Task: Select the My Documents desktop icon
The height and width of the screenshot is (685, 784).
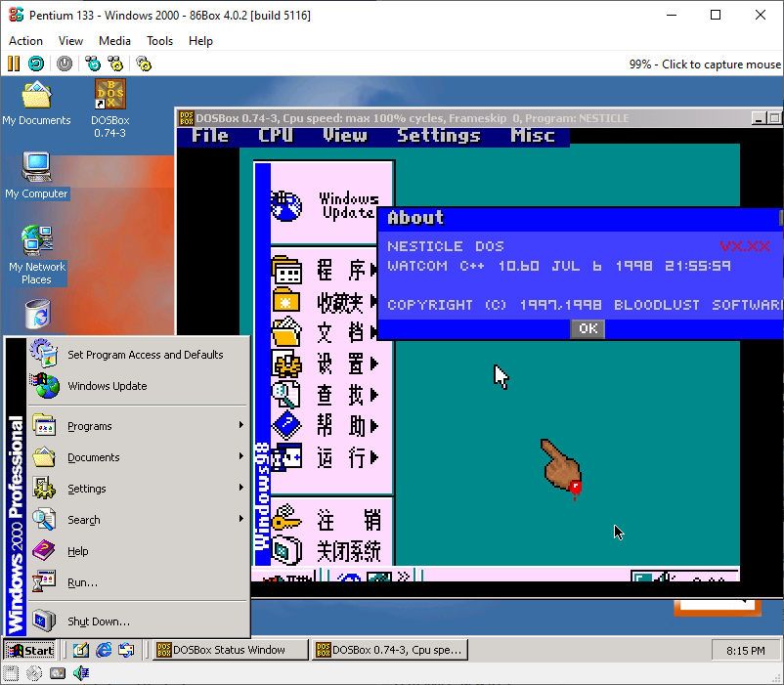Action: 36,104
